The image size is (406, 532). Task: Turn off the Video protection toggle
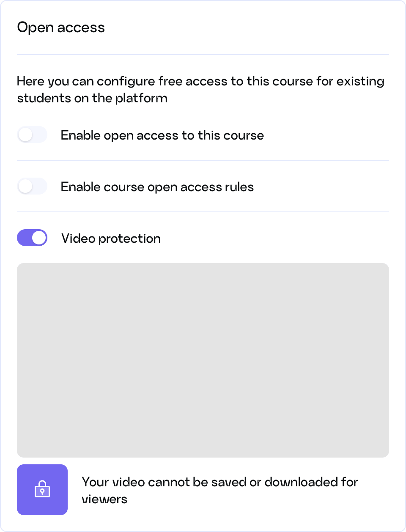[32, 238]
